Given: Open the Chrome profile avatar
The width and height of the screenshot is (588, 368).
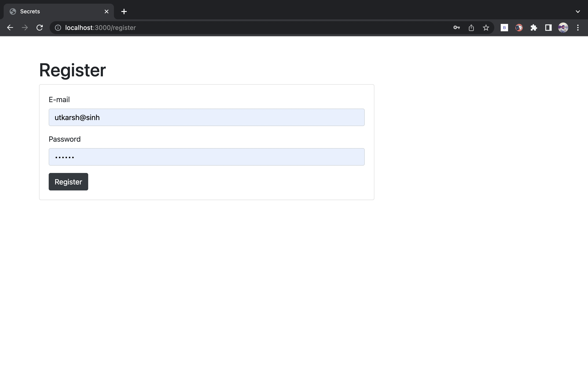Looking at the screenshot, I should pyautogui.click(x=563, y=28).
